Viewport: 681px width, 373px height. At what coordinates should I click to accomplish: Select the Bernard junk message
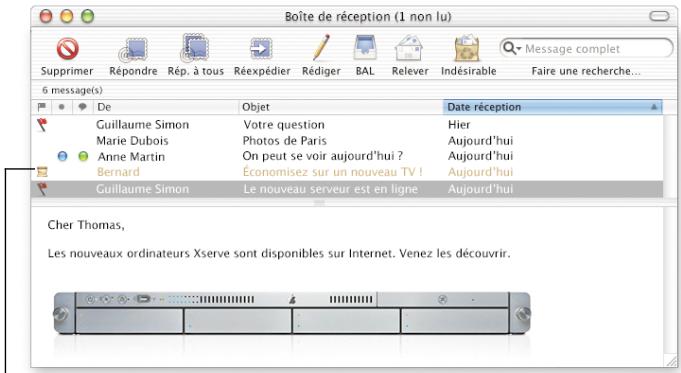pos(347,172)
